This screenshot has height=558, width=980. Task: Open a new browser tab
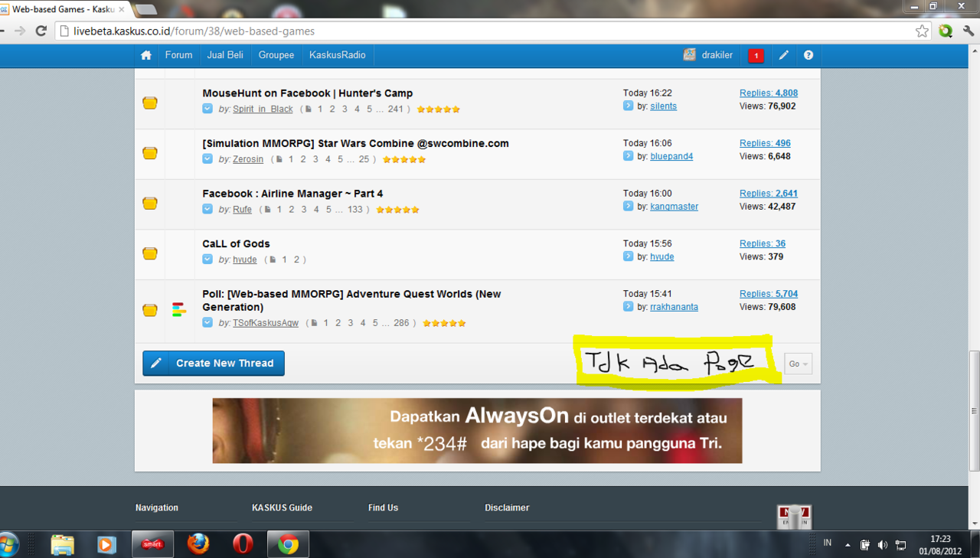[146, 9]
